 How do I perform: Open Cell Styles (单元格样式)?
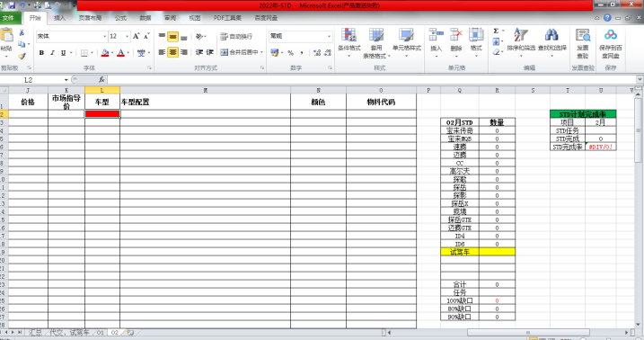407,43
